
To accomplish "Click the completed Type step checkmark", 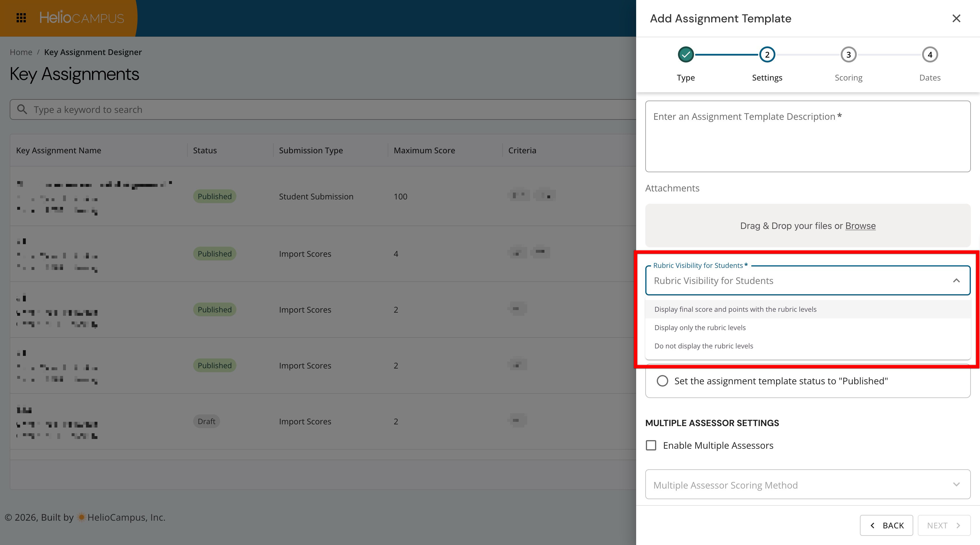I will (685, 55).
